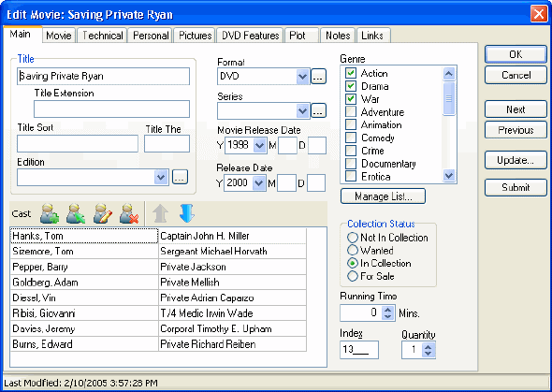Click the genre list scrollbar thumb
This screenshot has width=552, height=392.
click(x=449, y=98)
